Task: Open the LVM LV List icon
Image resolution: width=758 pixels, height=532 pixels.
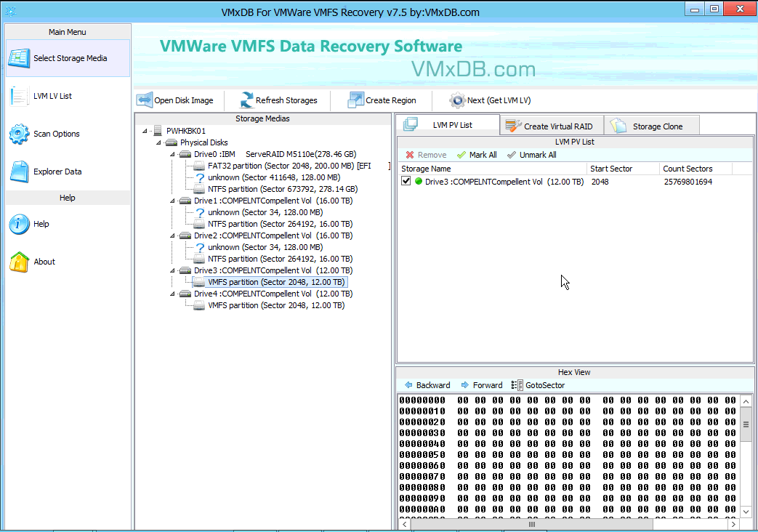Action: tap(19, 96)
